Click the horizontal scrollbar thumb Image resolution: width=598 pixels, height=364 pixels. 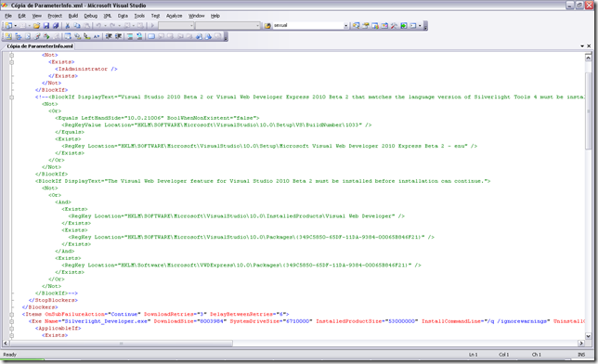click(121, 343)
